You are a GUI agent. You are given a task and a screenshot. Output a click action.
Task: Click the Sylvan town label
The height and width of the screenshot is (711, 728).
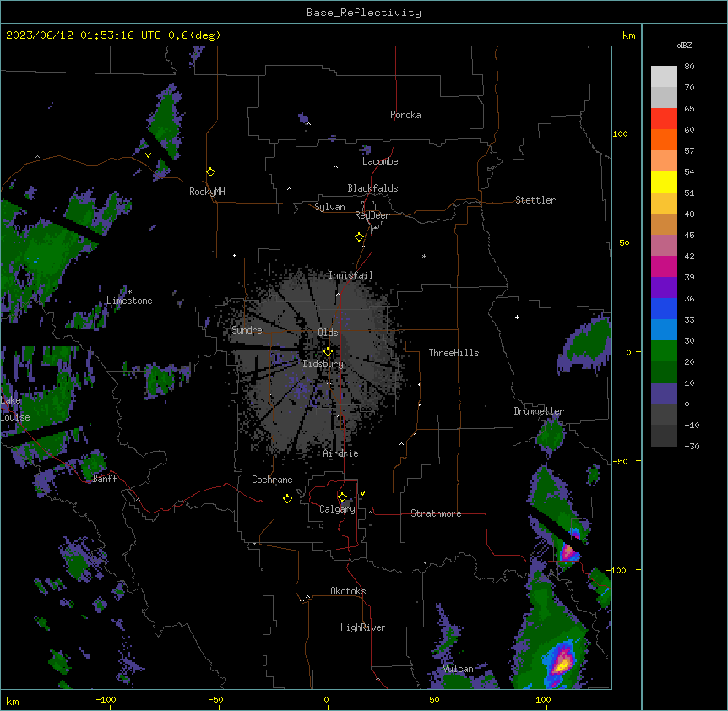(x=329, y=207)
